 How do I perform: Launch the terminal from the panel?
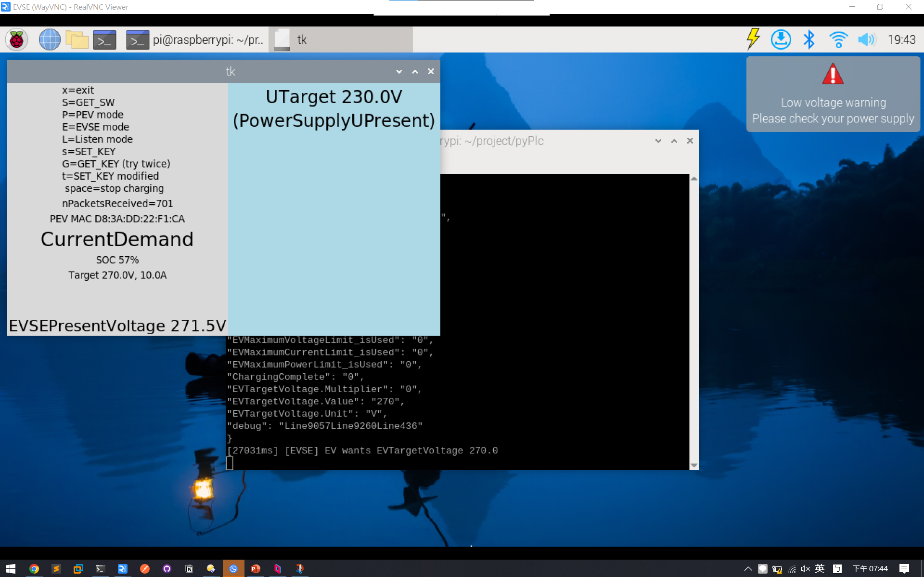pos(104,40)
